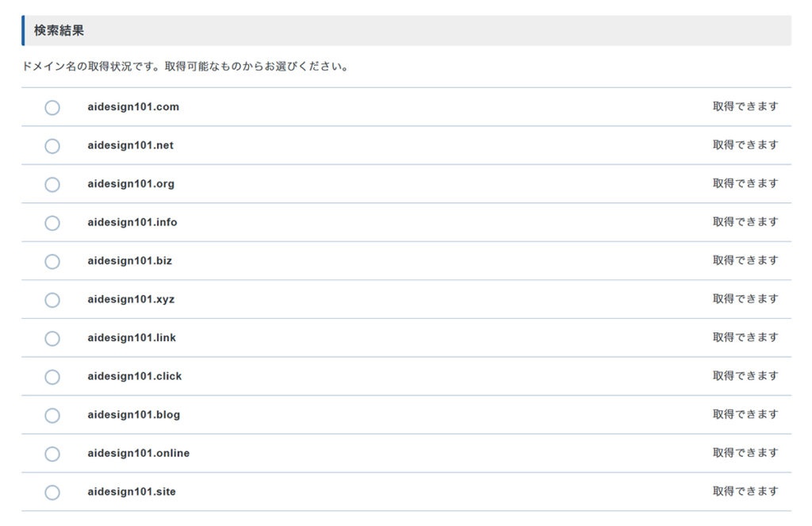Choose the aidesign101.online radio button
This screenshot has width=812, height=526.
coord(52,454)
